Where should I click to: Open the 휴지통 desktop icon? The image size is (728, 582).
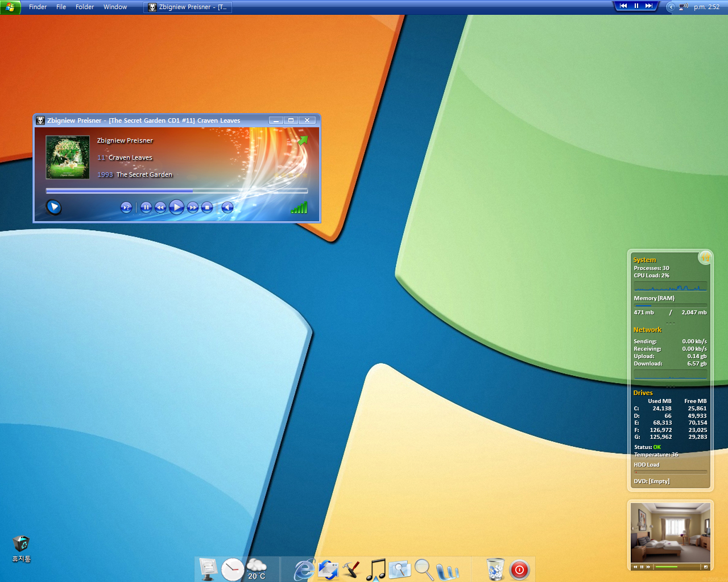(21, 548)
